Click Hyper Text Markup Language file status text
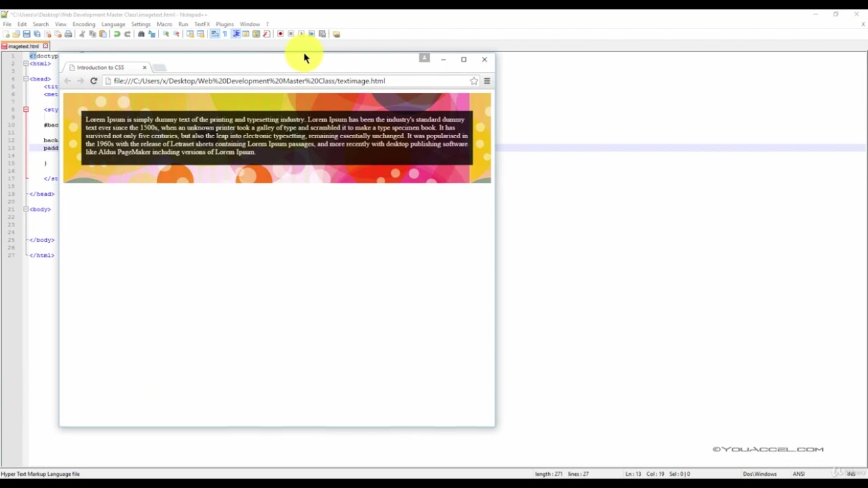The width and height of the screenshot is (868, 488). coord(41,474)
